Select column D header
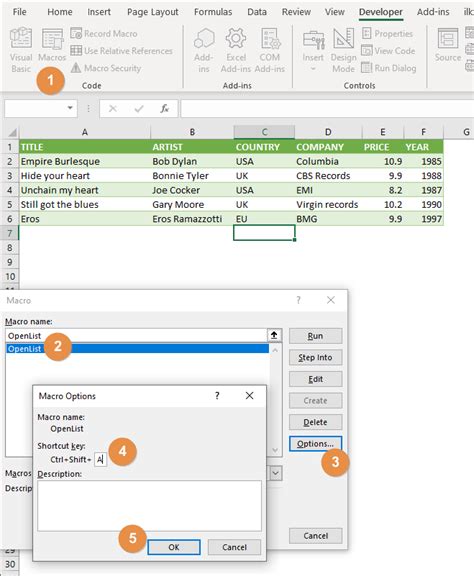Viewport: 474px width, 576px height. tap(328, 132)
